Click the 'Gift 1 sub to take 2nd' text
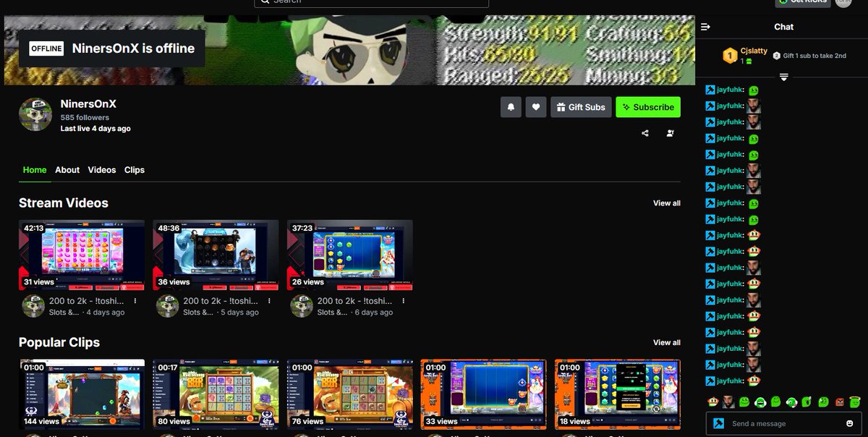Viewport: 868px width, 437px height. pyautogui.click(x=814, y=56)
